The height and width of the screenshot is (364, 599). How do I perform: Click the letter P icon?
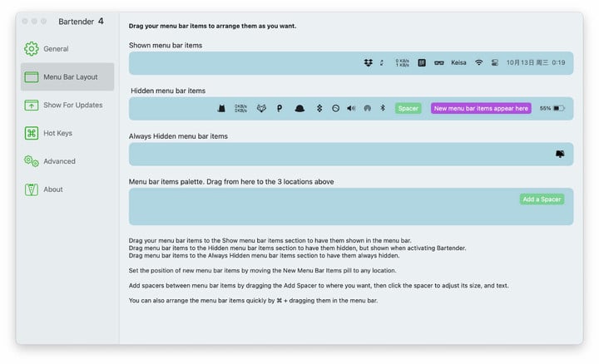(280, 108)
